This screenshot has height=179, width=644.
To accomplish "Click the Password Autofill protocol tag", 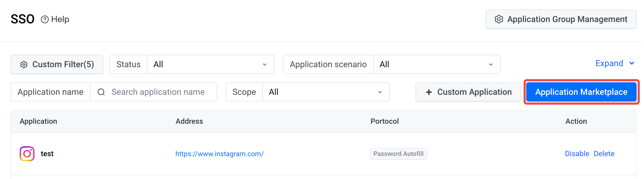I will pos(398,154).
